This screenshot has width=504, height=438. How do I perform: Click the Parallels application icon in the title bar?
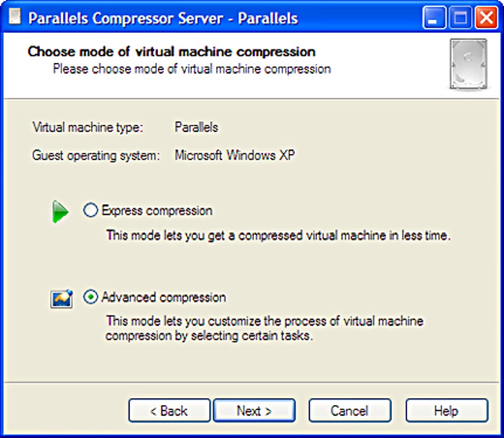click(14, 17)
